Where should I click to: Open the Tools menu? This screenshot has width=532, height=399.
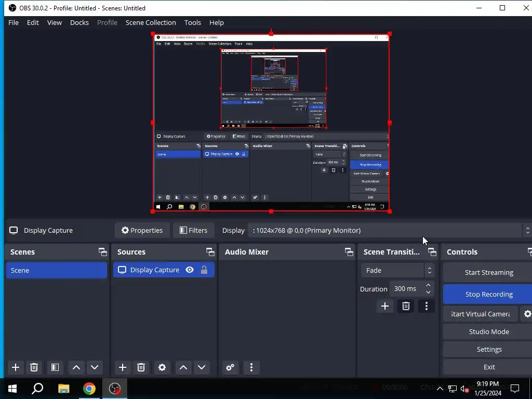pyautogui.click(x=193, y=22)
